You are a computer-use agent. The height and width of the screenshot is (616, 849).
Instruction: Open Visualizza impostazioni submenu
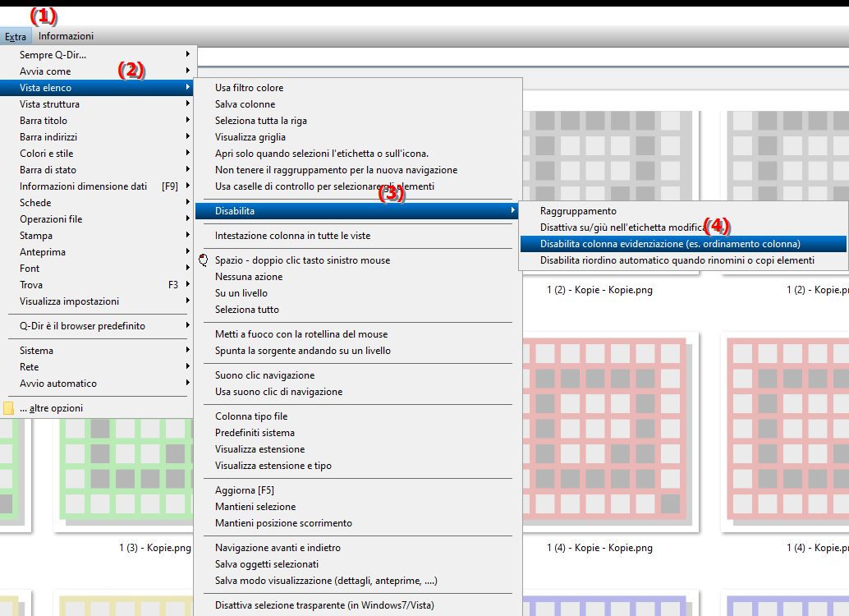[98, 301]
